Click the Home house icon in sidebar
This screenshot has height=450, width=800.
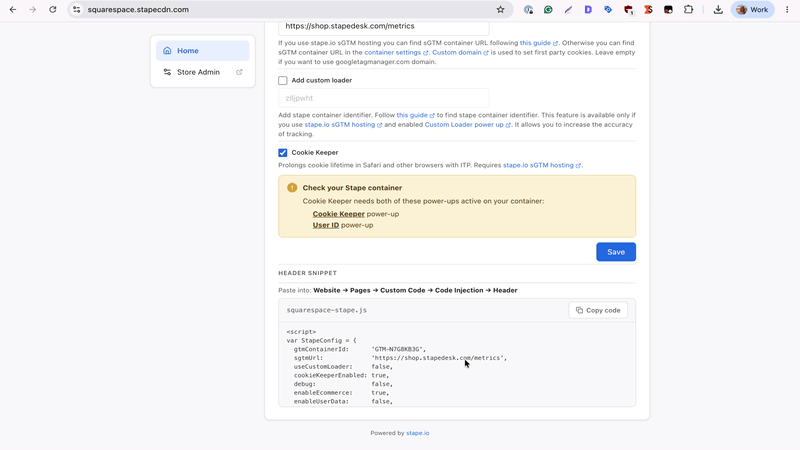[x=167, y=51]
